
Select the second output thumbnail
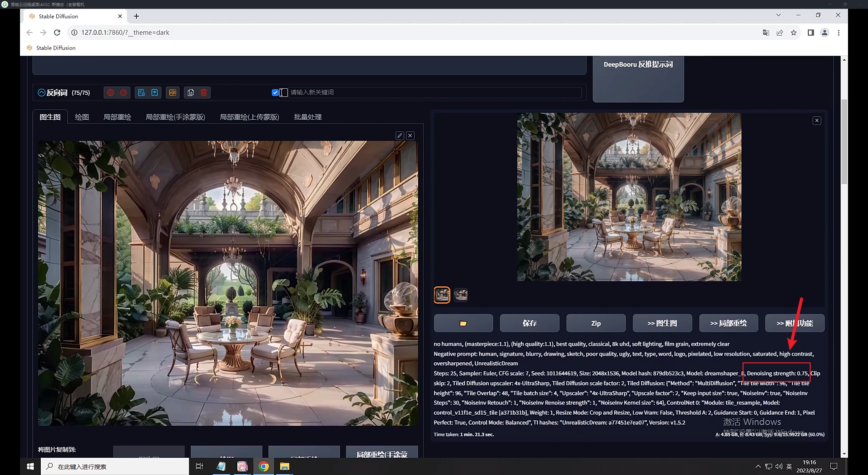point(460,295)
